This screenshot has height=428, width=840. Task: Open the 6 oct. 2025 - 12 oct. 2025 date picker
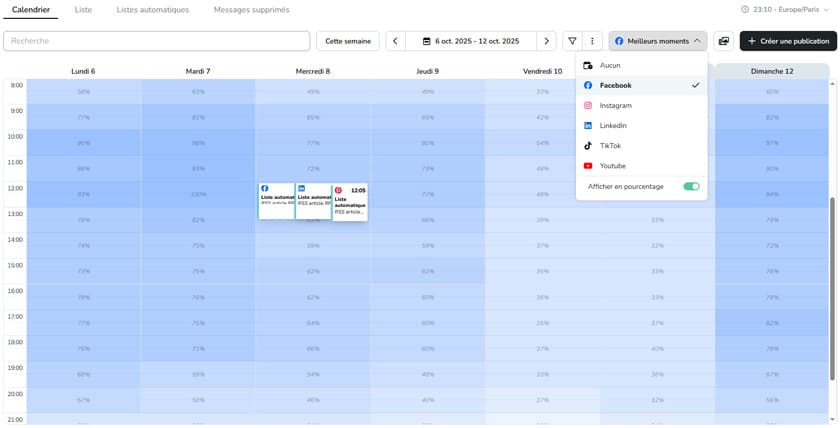pyautogui.click(x=471, y=41)
